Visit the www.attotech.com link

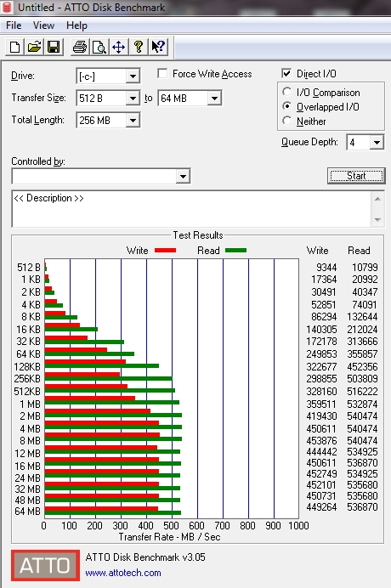(123, 573)
